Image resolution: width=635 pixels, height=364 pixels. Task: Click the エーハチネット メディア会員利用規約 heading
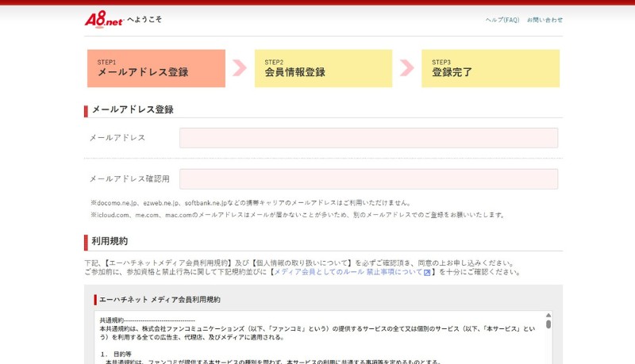pos(160,300)
